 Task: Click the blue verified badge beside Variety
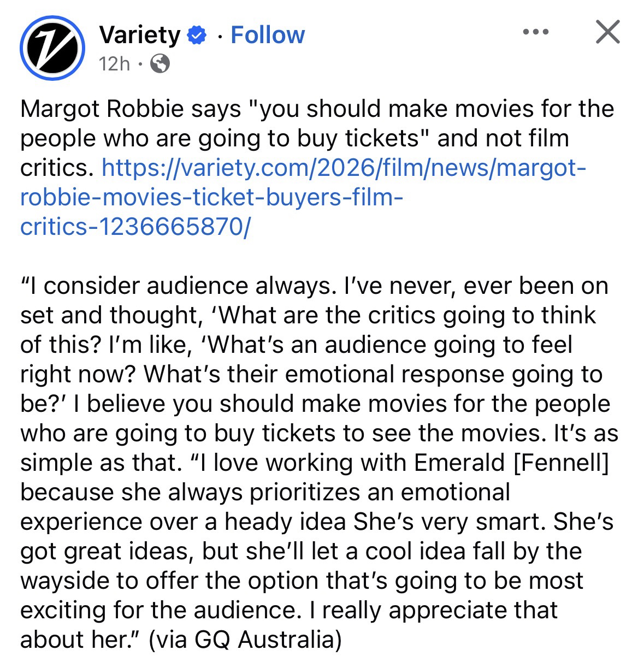pos(197,36)
